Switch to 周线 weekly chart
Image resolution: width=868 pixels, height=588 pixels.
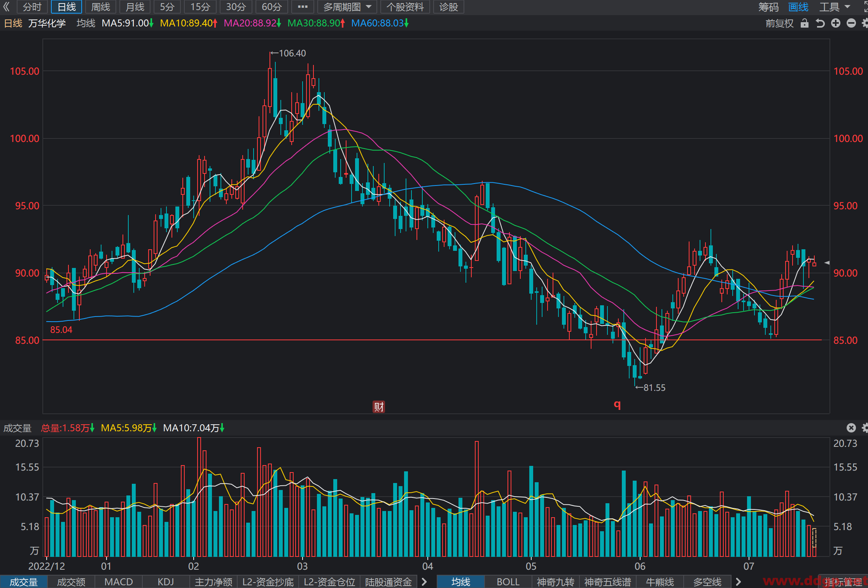click(x=101, y=7)
